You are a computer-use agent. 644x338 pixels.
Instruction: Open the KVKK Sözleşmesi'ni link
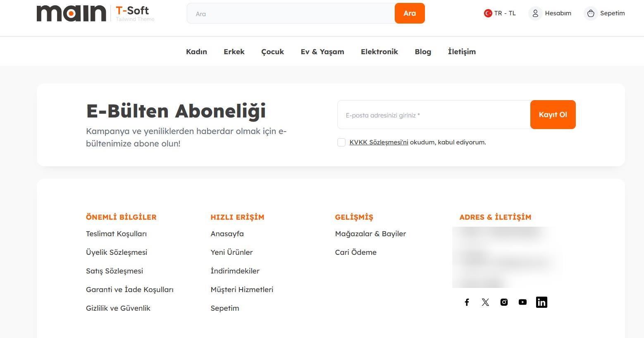click(379, 142)
